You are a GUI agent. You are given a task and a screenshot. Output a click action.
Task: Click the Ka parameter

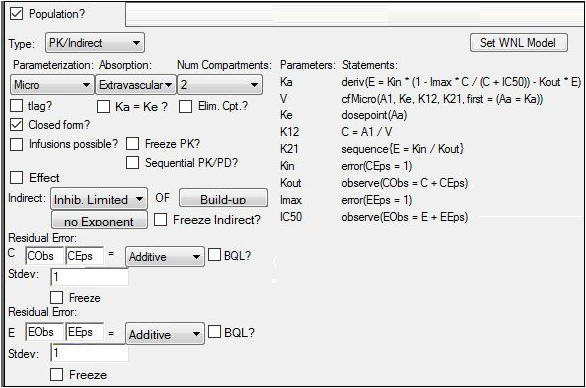click(x=286, y=82)
